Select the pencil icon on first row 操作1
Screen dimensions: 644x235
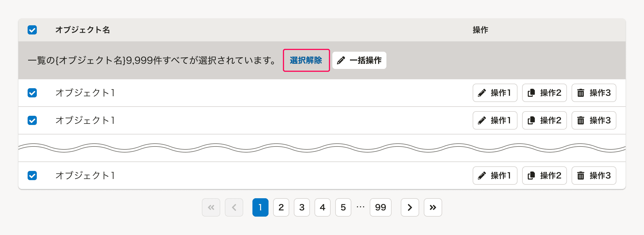click(482, 93)
